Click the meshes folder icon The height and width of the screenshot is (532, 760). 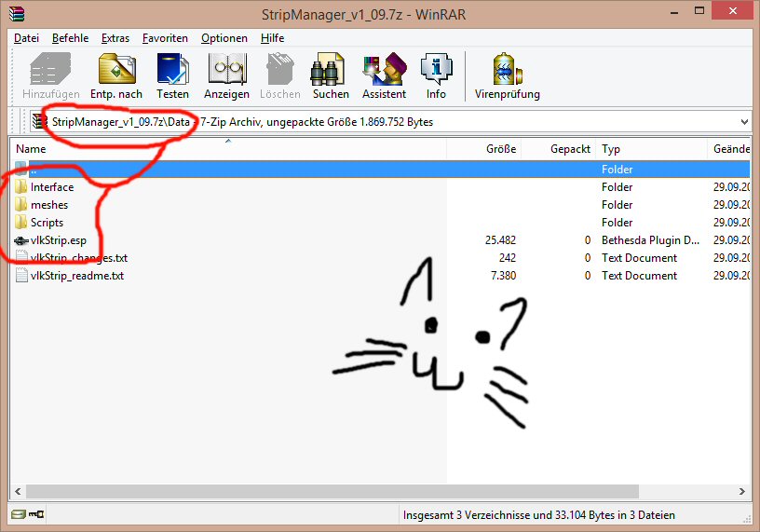tap(20, 204)
